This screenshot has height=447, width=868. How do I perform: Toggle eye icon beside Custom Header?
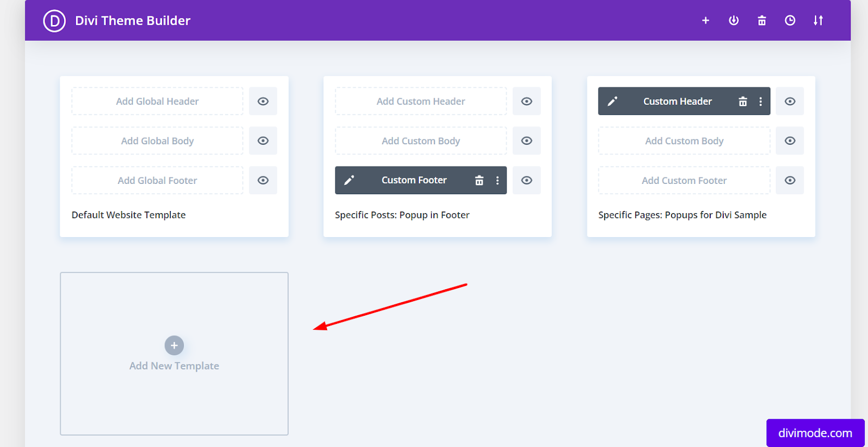790,101
